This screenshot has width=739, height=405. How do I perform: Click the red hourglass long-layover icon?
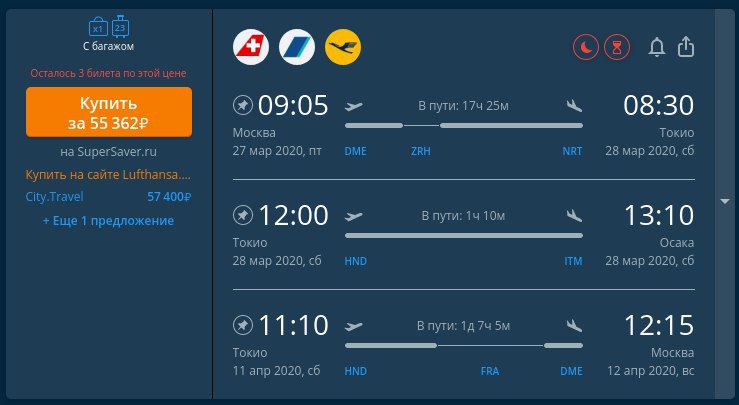(617, 47)
